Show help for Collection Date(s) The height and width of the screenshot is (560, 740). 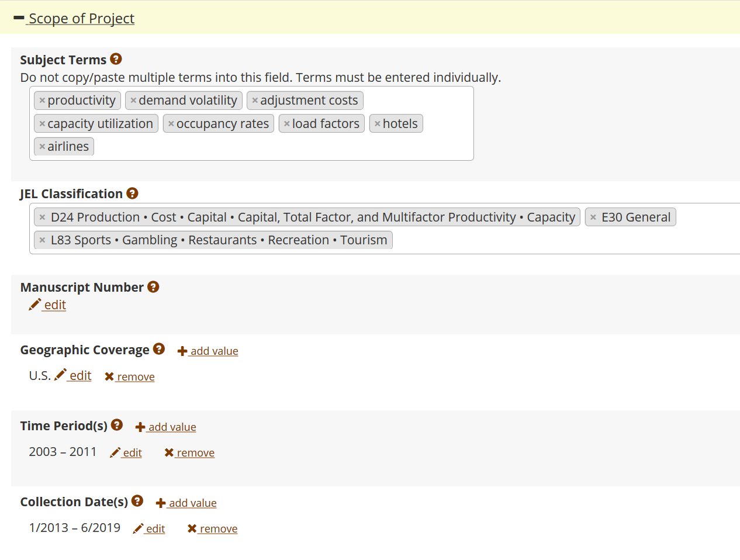(137, 501)
